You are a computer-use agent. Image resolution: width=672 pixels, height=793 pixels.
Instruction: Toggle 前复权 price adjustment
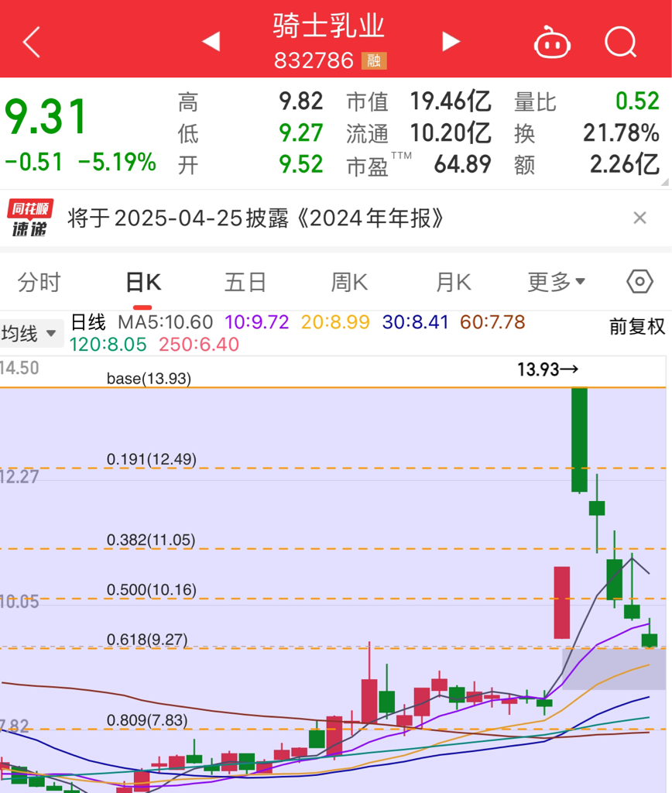tap(637, 327)
